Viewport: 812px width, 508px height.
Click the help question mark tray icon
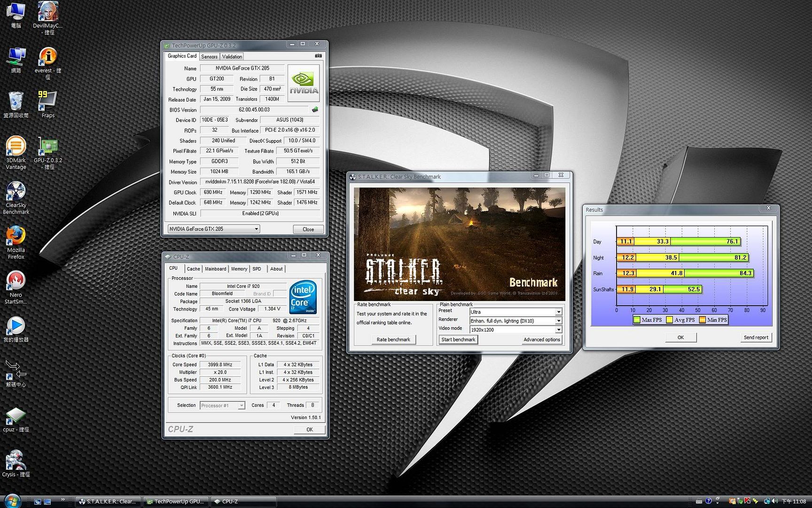pyautogui.click(x=709, y=501)
